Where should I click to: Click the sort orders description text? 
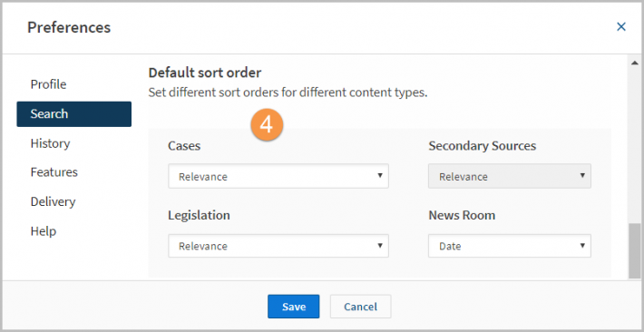point(288,93)
